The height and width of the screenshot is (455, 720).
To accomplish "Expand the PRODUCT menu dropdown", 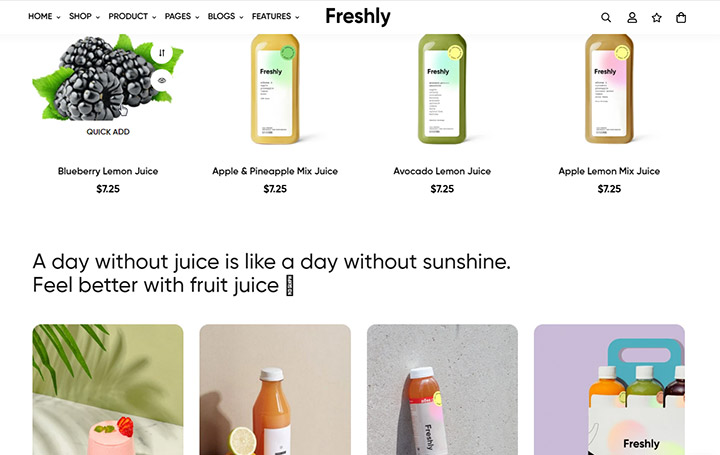I will pyautogui.click(x=132, y=16).
